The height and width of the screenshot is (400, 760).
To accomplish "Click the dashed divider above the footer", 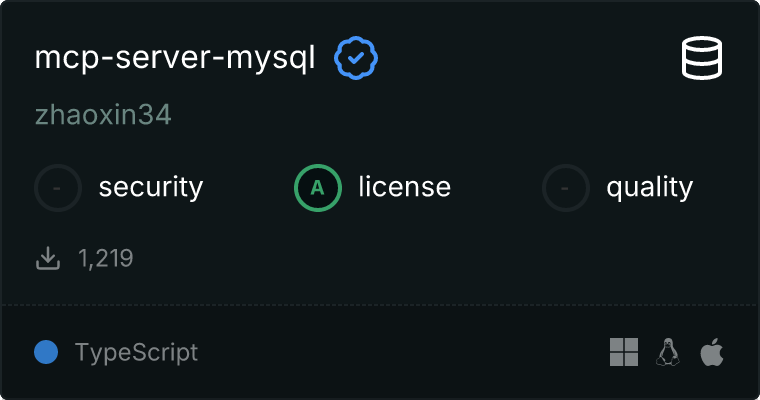I will (x=380, y=304).
